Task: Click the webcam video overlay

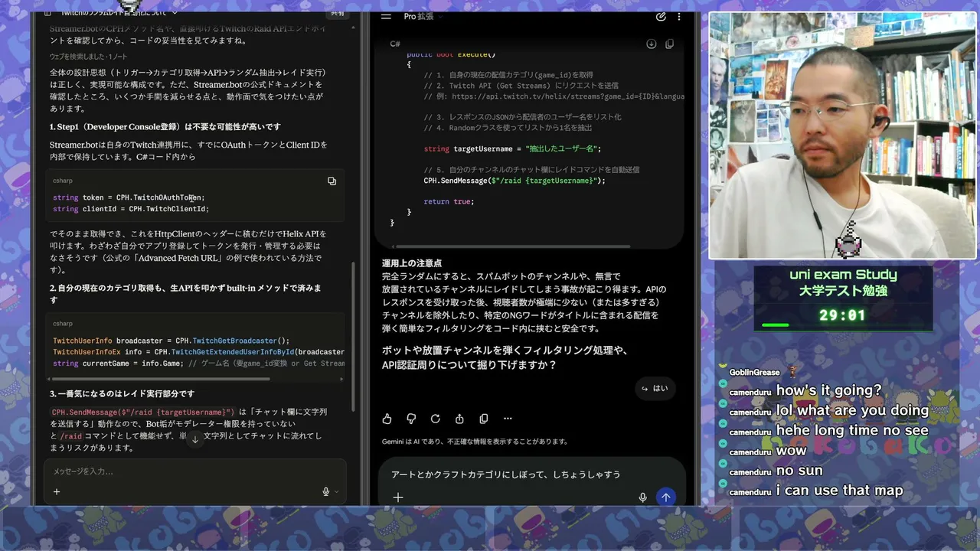Action: 842,135
